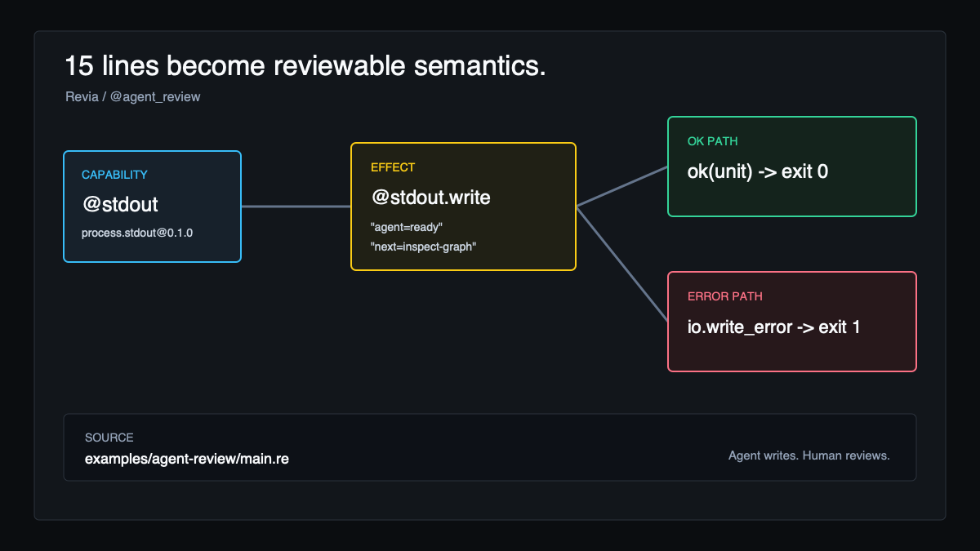Click the headline '15 lines become reviewable semantics.'
This screenshot has width=980, height=551.
click(x=305, y=66)
